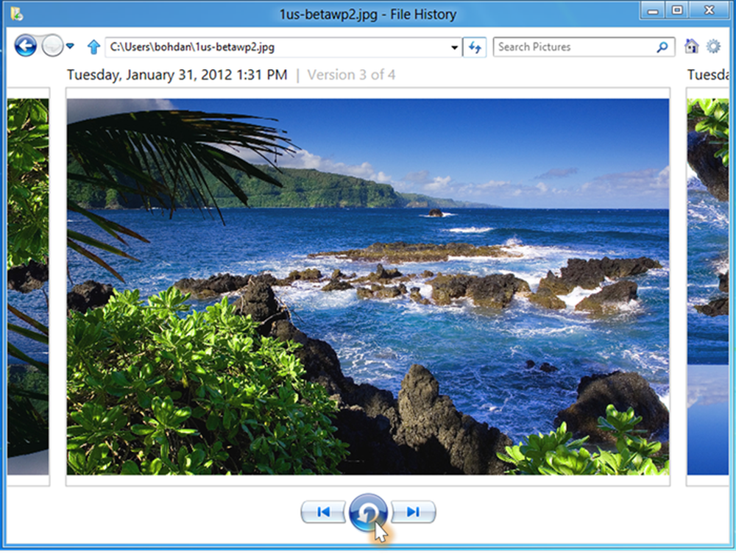Go up one folder level
The width and height of the screenshot is (736, 560).
click(x=94, y=47)
